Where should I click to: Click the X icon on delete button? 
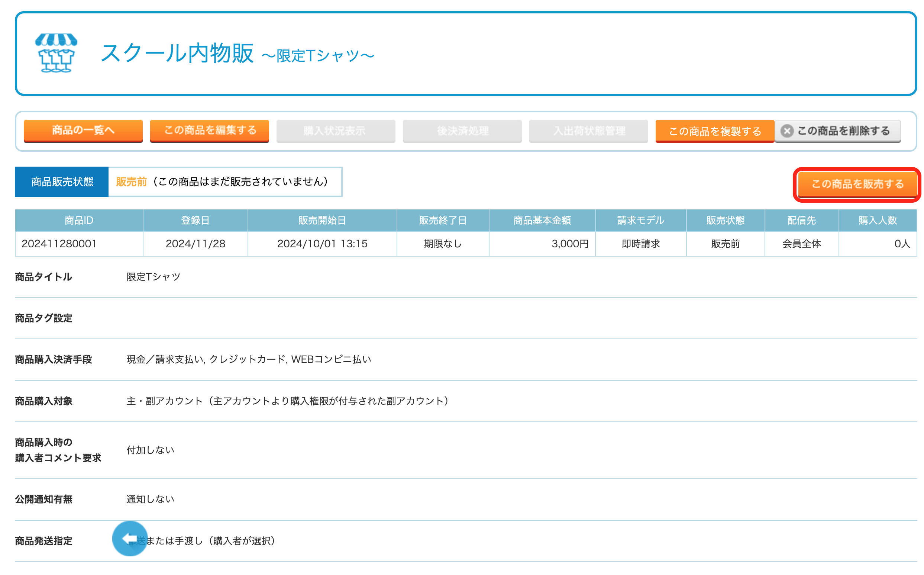click(786, 131)
